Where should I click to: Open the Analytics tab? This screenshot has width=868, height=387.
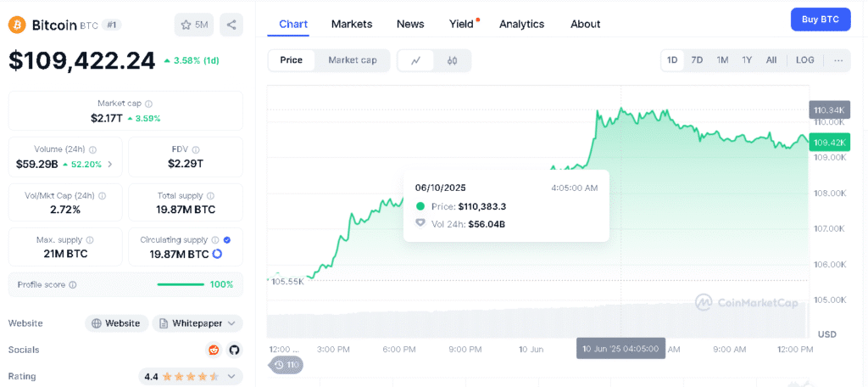[x=521, y=24]
